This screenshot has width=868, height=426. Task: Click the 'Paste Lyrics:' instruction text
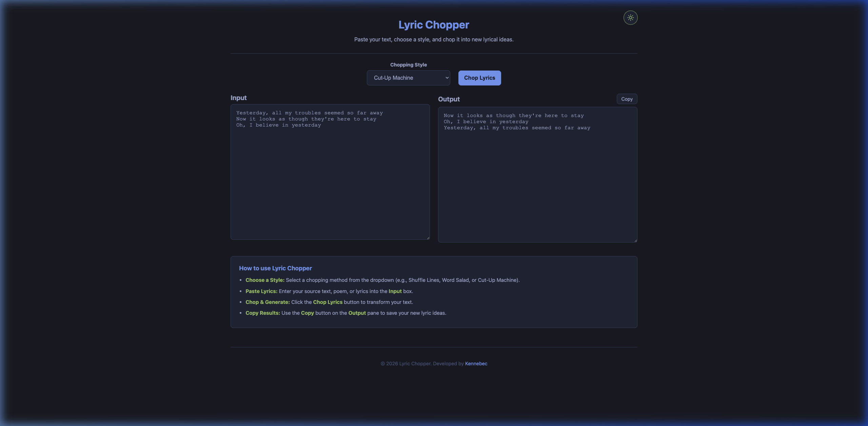pyautogui.click(x=261, y=291)
